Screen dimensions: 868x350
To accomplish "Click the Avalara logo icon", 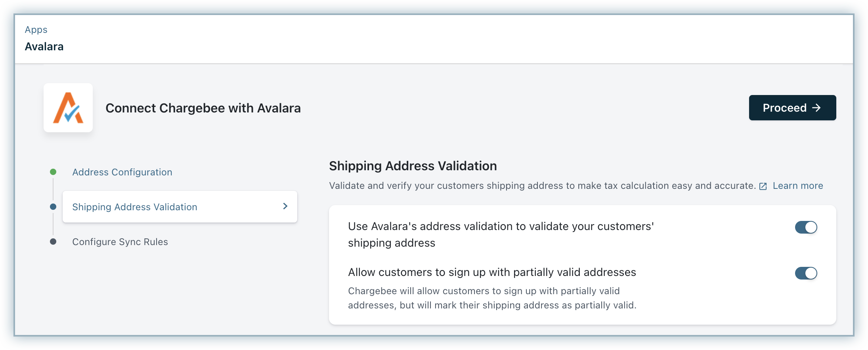I will [x=68, y=108].
